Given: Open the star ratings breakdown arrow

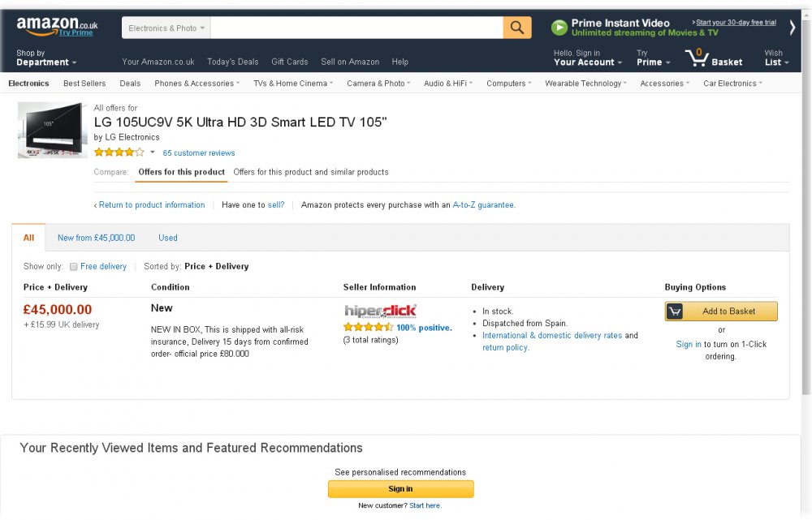Looking at the screenshot, I should click(x=153, y=153).
